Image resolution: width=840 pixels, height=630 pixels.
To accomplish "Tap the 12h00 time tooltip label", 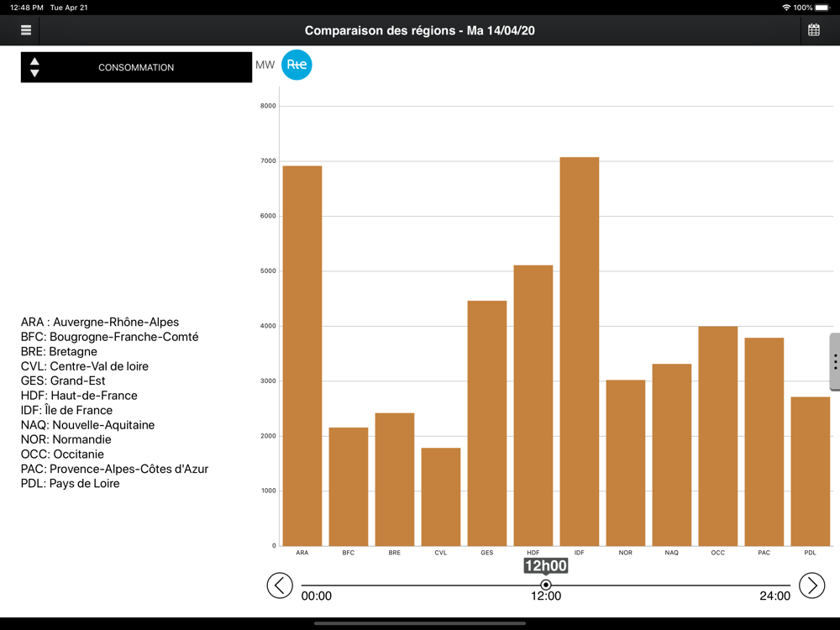I will pos(545,565).
